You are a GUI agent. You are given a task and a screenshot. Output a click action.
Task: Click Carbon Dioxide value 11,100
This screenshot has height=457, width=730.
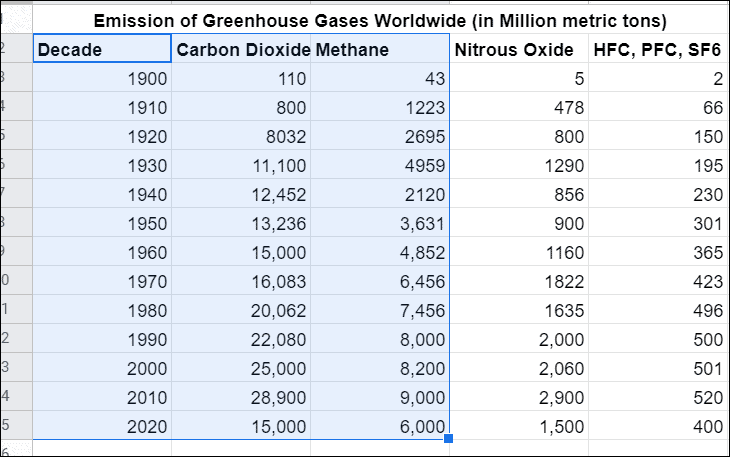coord(241,164)
